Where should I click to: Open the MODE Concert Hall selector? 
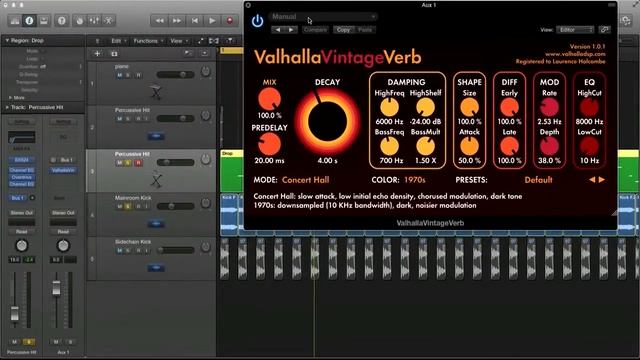coord(305,180)
